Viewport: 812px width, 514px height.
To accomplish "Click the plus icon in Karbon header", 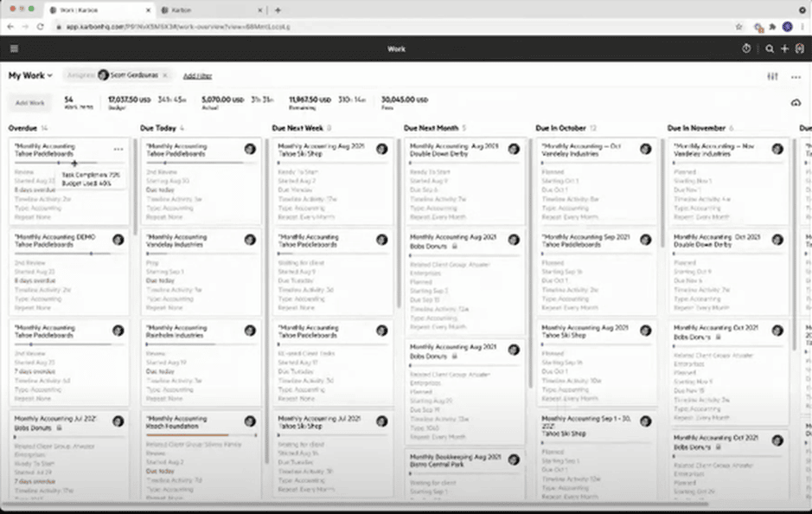I will 784,48.
